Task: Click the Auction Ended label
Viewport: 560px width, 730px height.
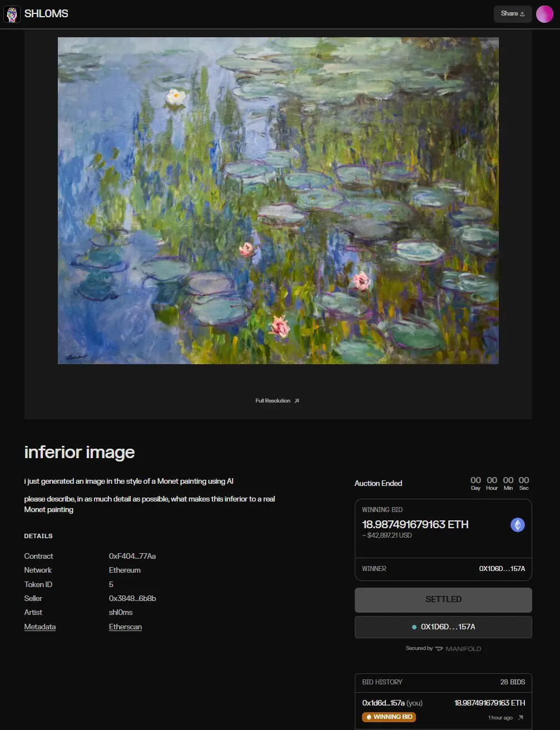Action: coord(378,483)
